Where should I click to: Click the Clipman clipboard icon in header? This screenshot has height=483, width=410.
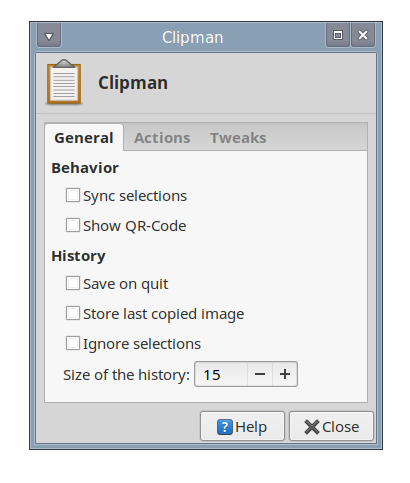pyautogui.click(x=64, y=82)
